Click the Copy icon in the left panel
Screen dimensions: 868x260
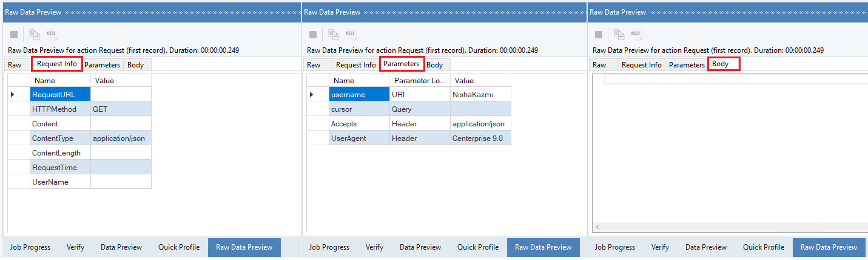click(x=35, y=35)
